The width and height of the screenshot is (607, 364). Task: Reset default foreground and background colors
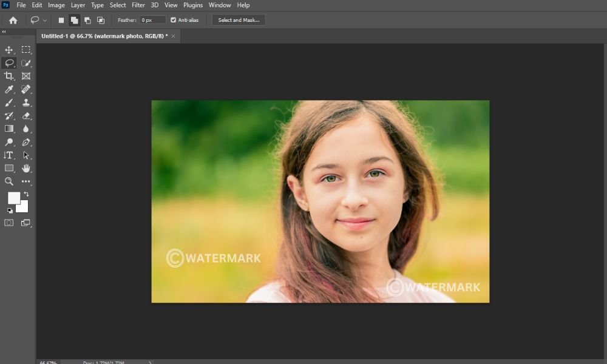(10, 211)
